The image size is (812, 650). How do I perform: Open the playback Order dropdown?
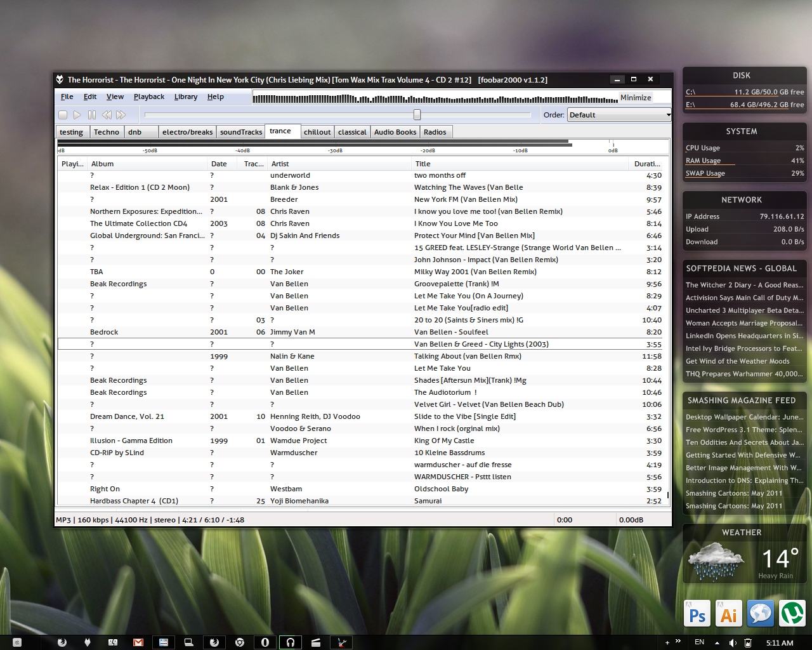619,115
